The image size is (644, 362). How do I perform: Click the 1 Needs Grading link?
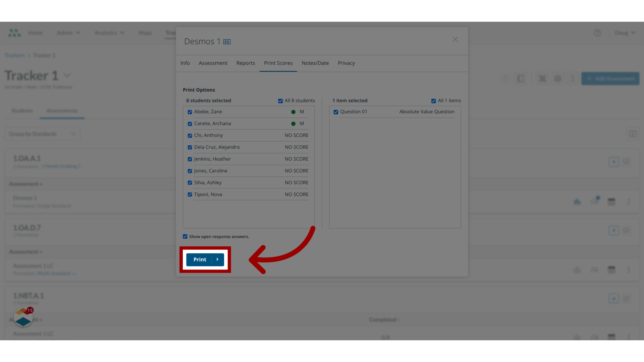[x=61, y=166]
